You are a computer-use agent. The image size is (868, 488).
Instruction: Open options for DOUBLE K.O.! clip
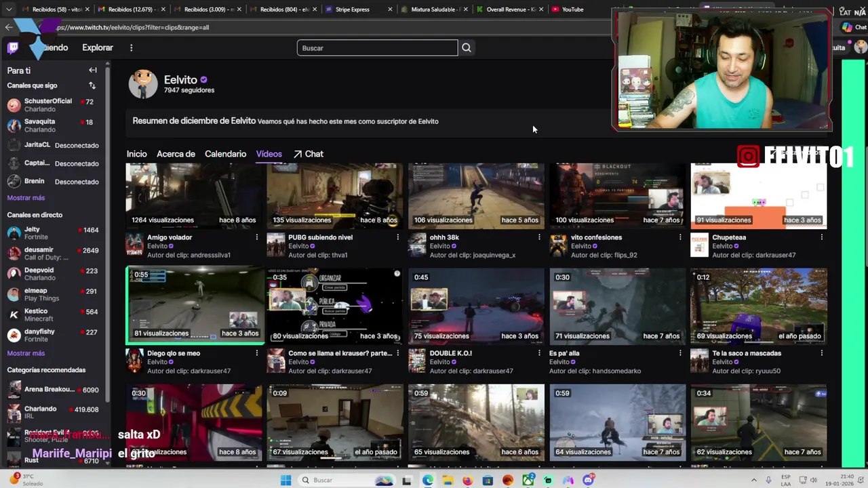[x=539, y=353]
